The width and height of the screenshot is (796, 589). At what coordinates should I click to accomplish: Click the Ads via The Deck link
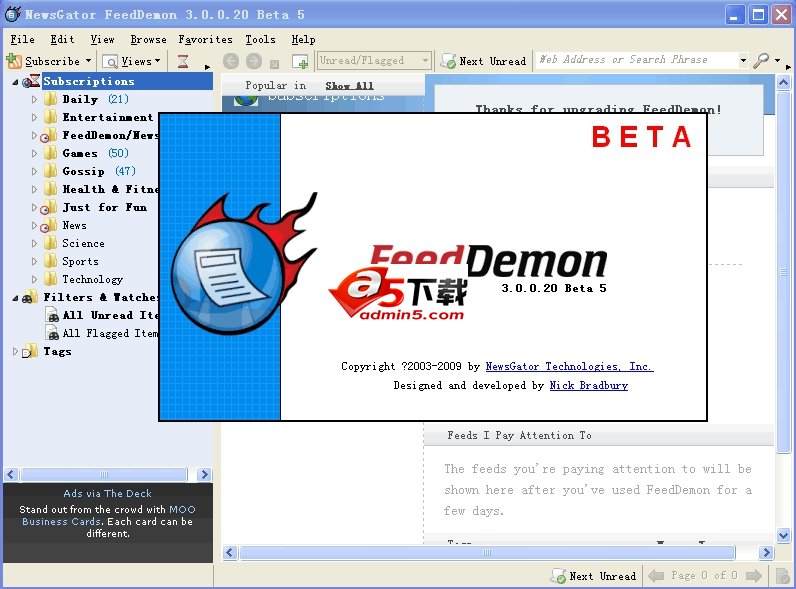point(108,493)
